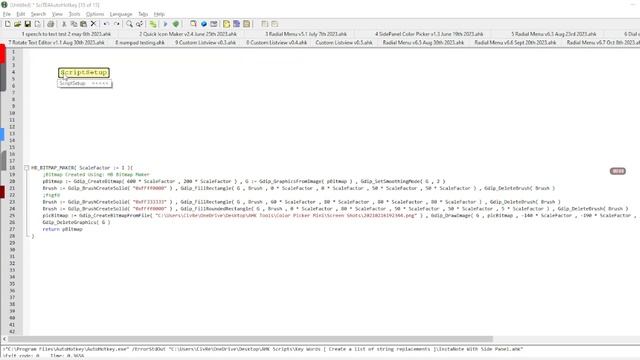The width and height of the screenshot is (640, 360).
Task: Open the Help menu
Action: 159,14
